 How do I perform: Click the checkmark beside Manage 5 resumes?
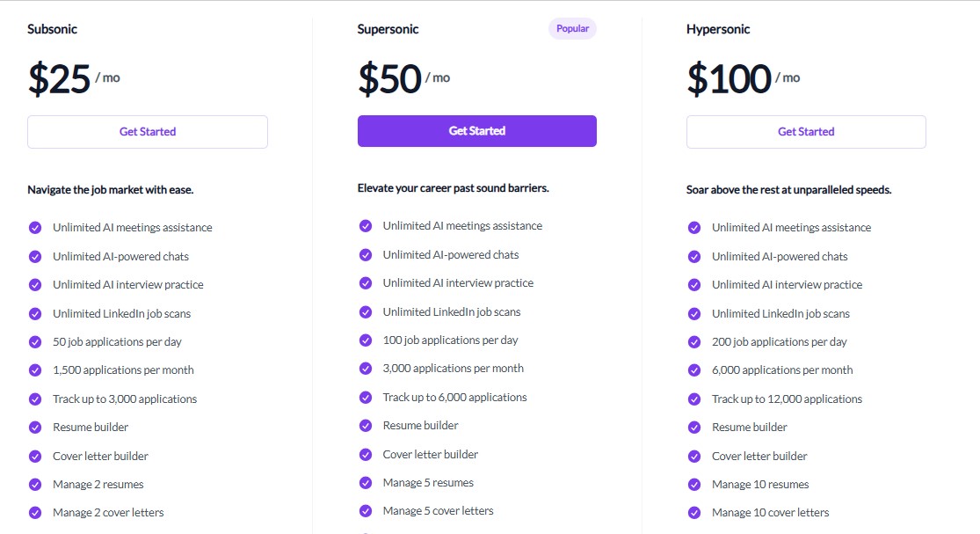tap(366, 482)
